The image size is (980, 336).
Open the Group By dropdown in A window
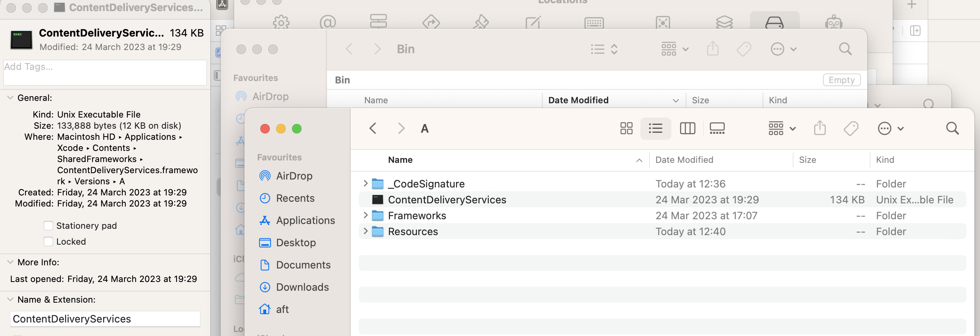pyautogui.click(x=782, y=128)
